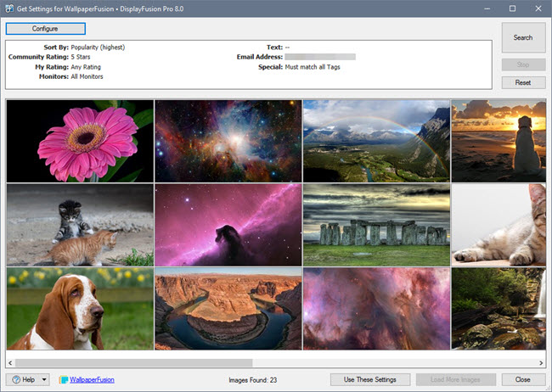Click the blurred Email Address value
The width and height of the screenshot is (552, 392).
click(320, 57)
